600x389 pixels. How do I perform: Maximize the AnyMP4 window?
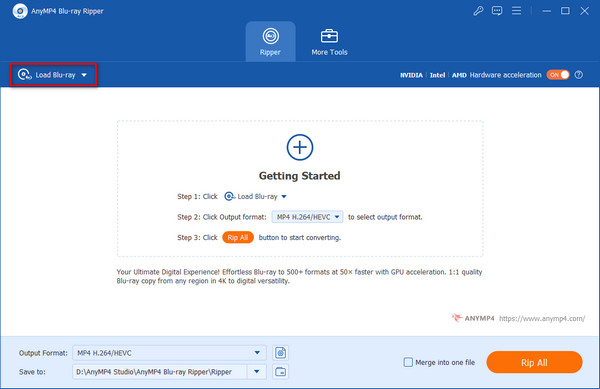click(565, 11)
